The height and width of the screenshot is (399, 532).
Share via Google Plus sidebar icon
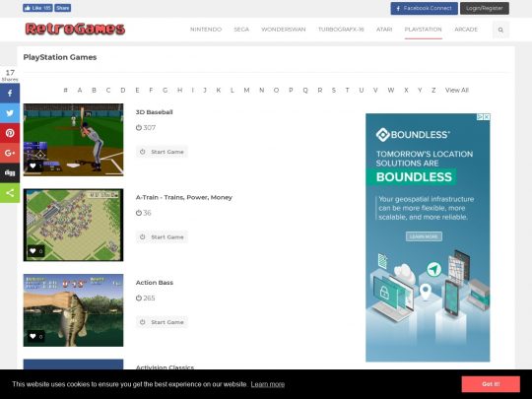point(10,153)
